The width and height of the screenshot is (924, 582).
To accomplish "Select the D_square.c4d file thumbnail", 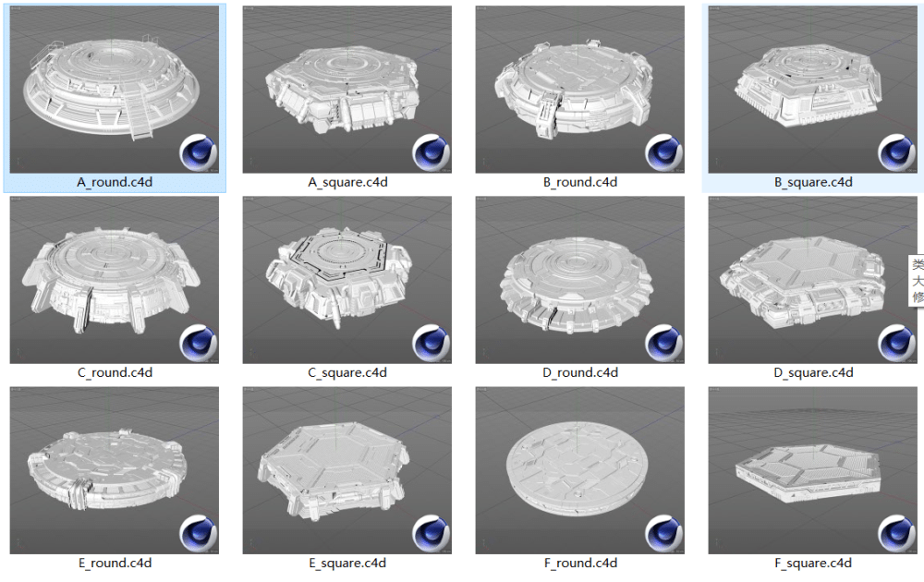I will 812,280.
